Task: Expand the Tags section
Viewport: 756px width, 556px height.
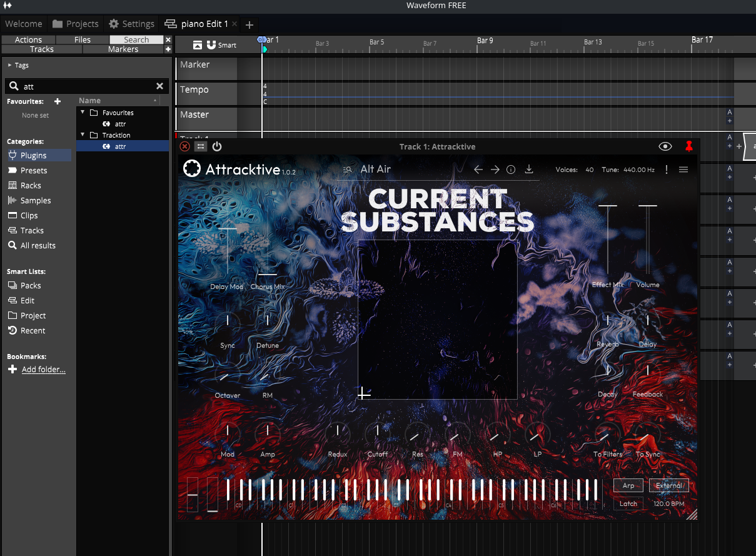Action: [18, 65]
